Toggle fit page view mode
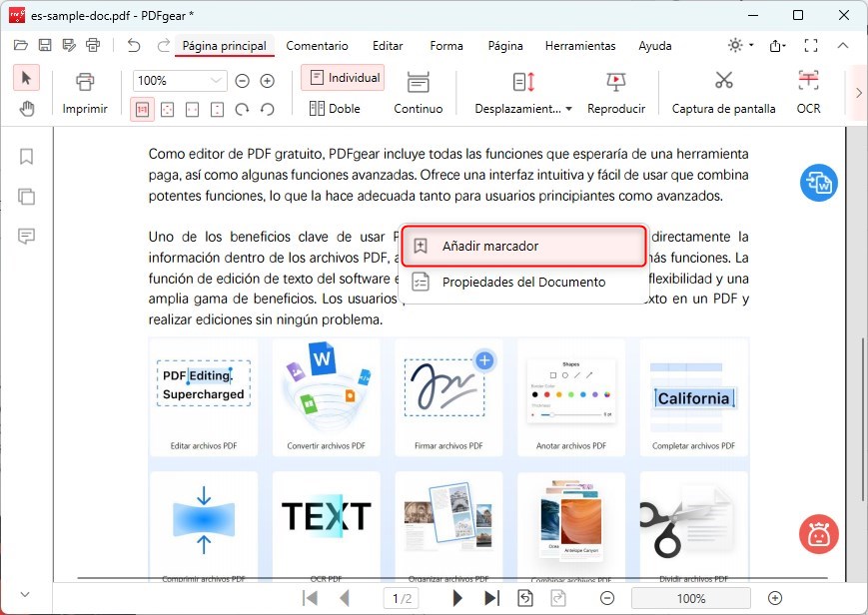The image size is (868, 615). pos(167,110)
